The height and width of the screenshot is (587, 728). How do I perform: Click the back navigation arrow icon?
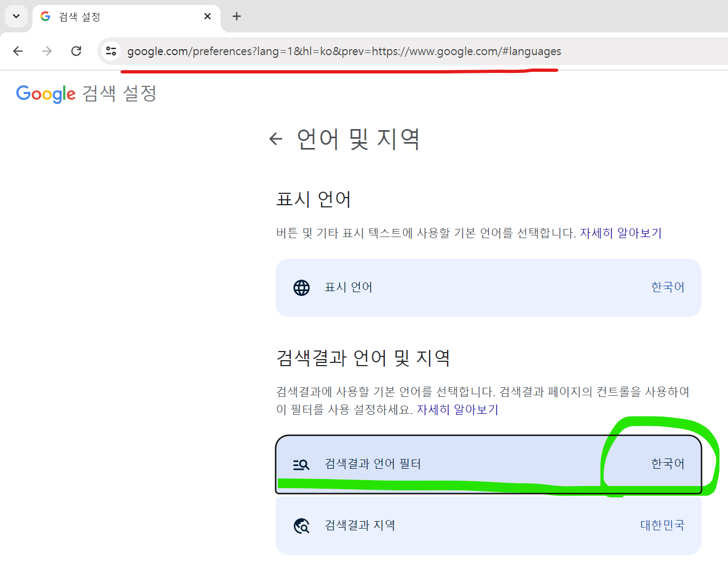point(18,51)
